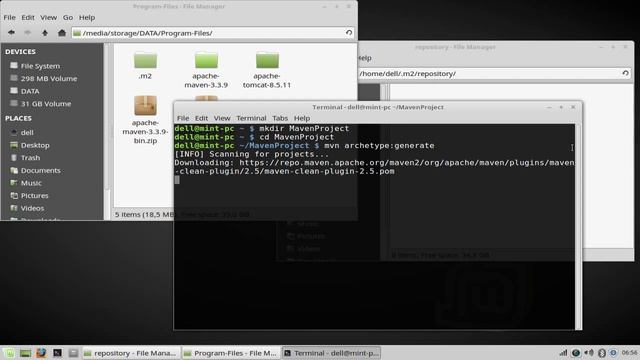Open the Terminal window's Help menu
Screen dimensions: 640x360
302,118
